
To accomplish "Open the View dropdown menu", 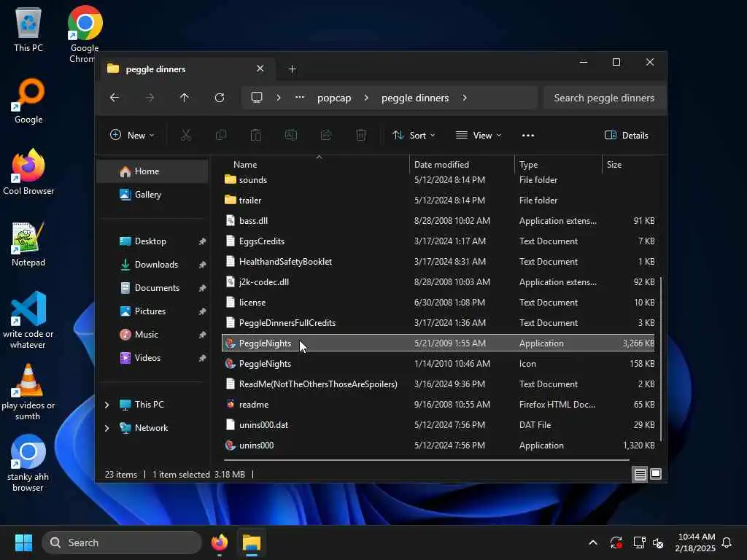I will click(479, 135).
